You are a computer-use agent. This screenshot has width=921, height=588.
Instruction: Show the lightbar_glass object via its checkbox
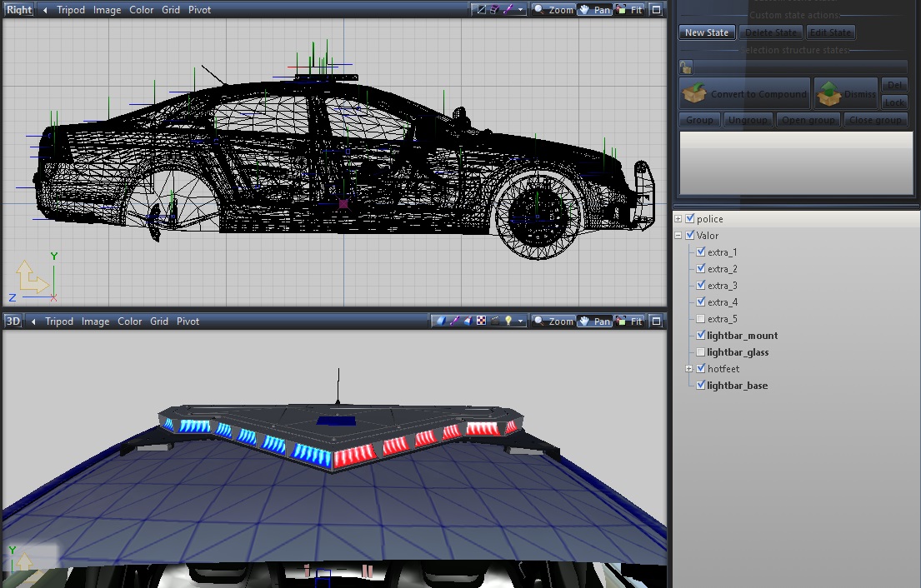click(x=701, y=352)
